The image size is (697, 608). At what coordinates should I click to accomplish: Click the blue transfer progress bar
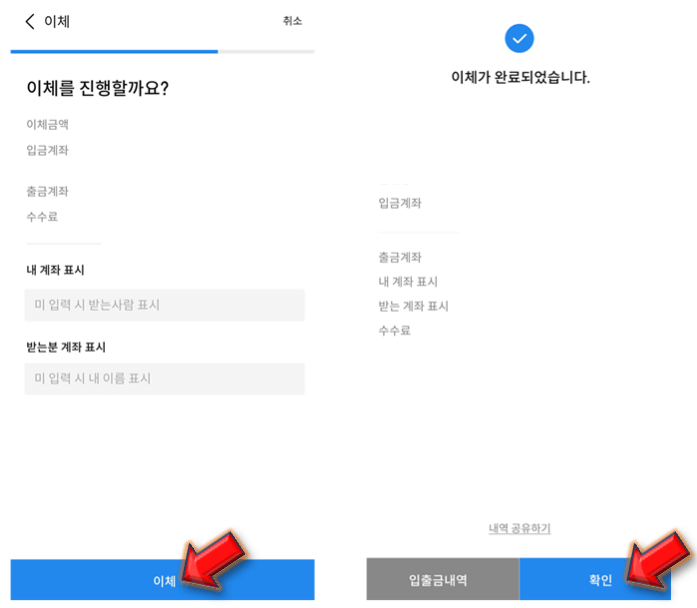[114, 52]
